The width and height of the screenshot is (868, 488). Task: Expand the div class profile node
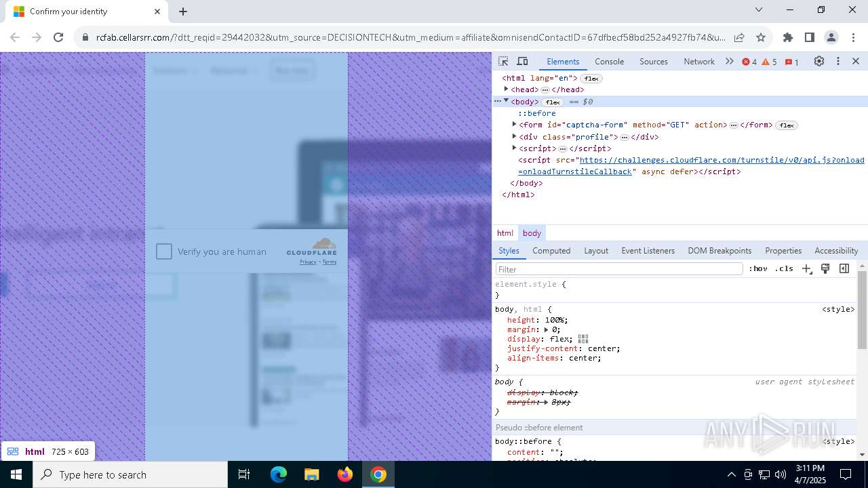coord(515,136)
